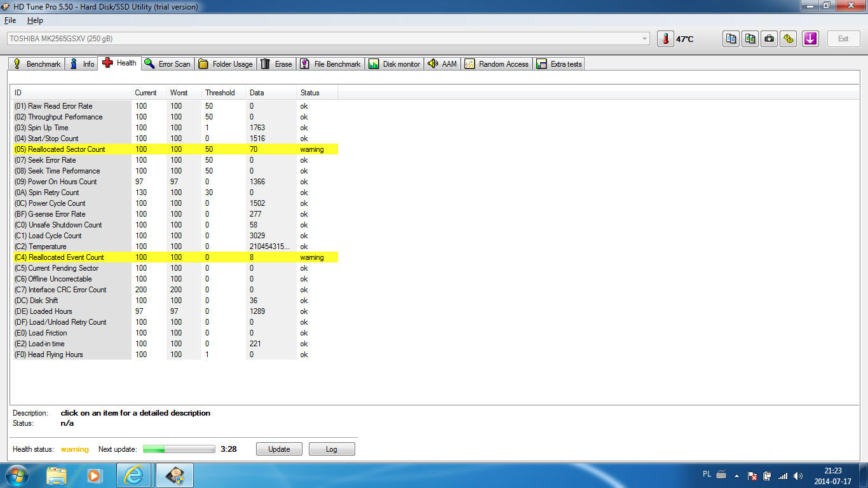Select the Start/Stop Count row

coord(175,139)
